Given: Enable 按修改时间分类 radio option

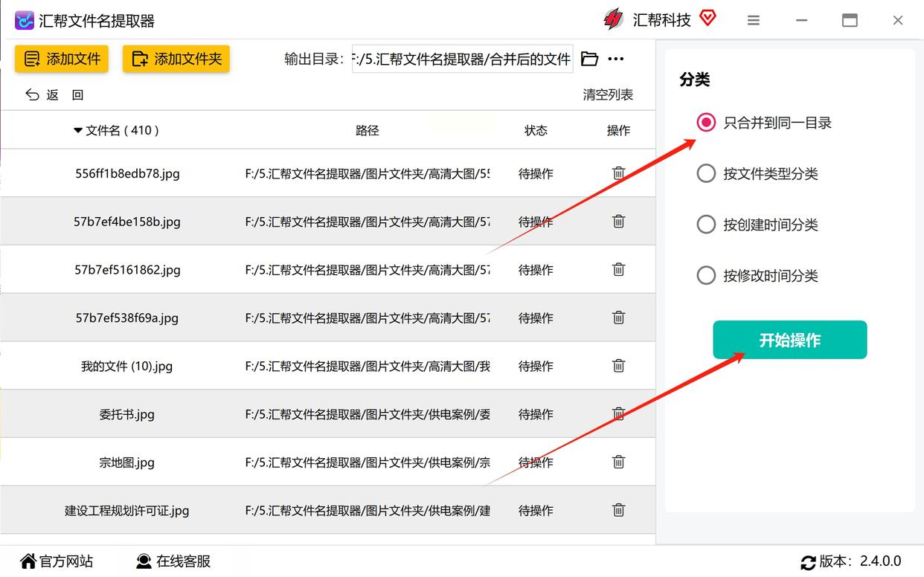Looking at the screenshot, I should (706, 276).
